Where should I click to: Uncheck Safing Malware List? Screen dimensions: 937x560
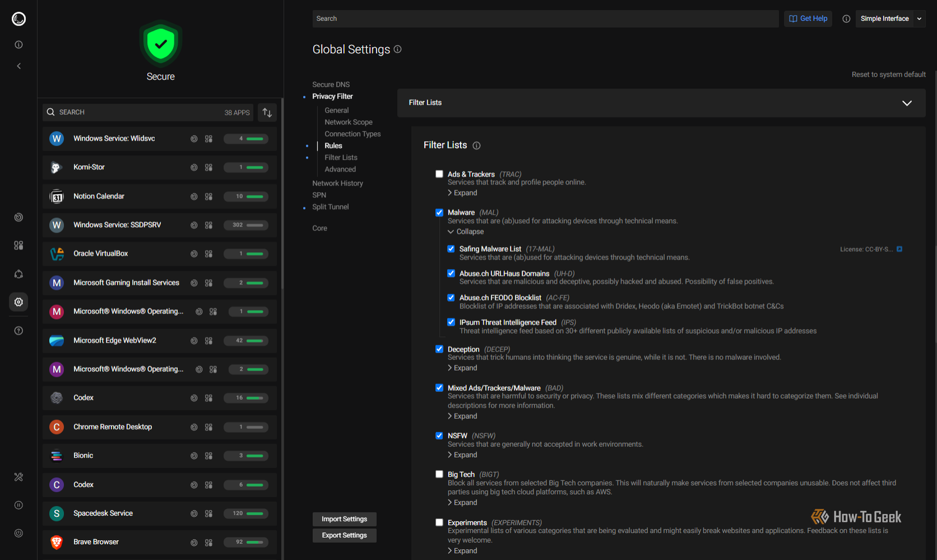[x=451, y=249]
